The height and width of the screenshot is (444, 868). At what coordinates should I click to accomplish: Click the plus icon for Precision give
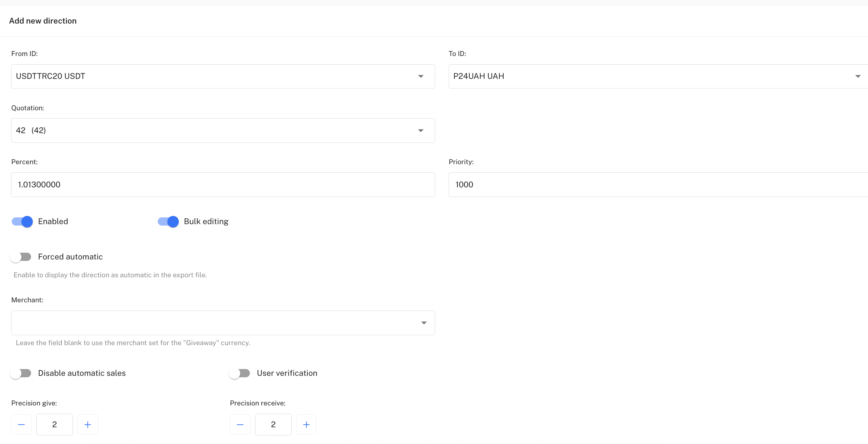coord(88,425)
